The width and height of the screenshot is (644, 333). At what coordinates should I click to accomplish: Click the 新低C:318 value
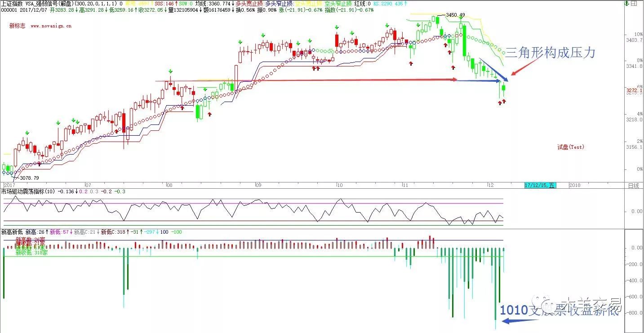pos(113,232)
